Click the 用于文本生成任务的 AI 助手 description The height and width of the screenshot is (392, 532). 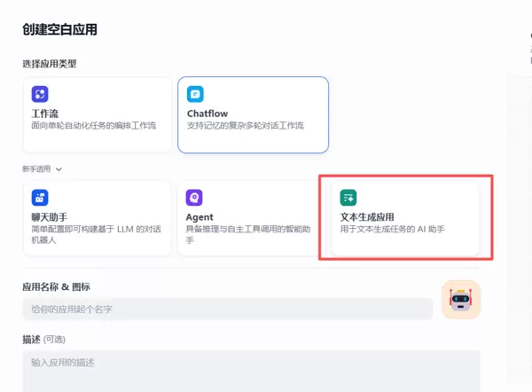click(x=392, y=230)
